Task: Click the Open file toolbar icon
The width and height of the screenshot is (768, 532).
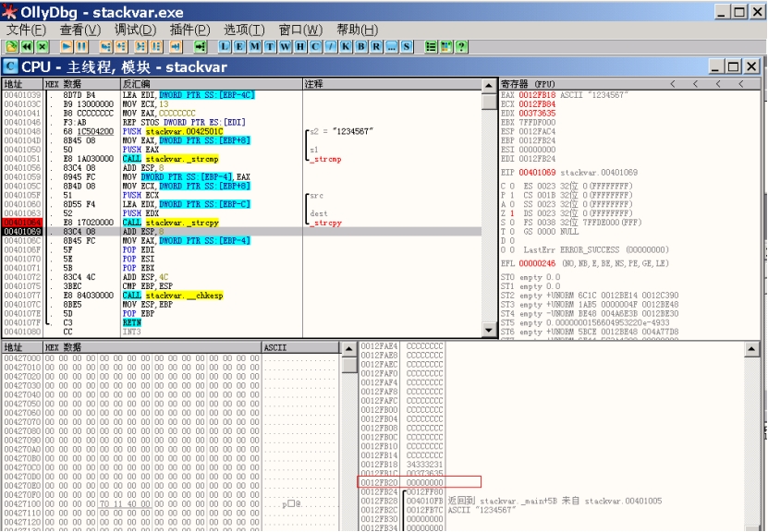Action: pyautogui.click(x=12, y=46)
